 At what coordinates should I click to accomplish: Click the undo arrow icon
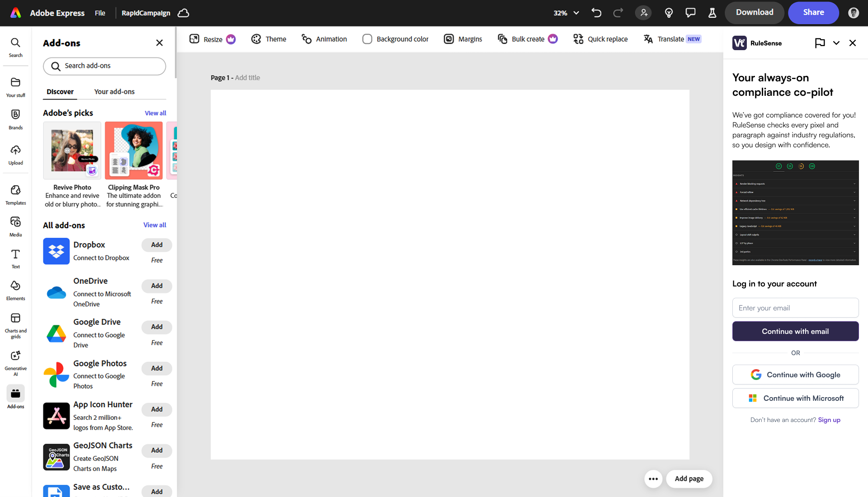click(x=596, y=13)
